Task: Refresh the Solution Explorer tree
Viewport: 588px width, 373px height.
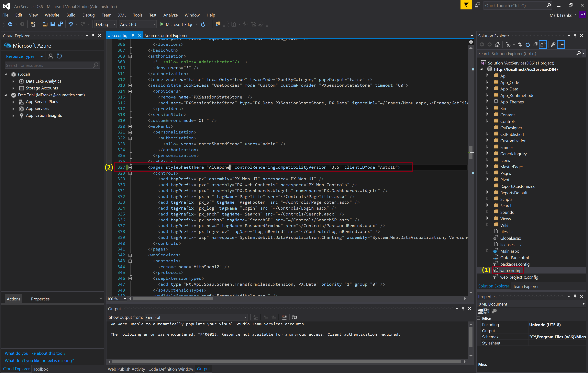Action: point(528,44)
